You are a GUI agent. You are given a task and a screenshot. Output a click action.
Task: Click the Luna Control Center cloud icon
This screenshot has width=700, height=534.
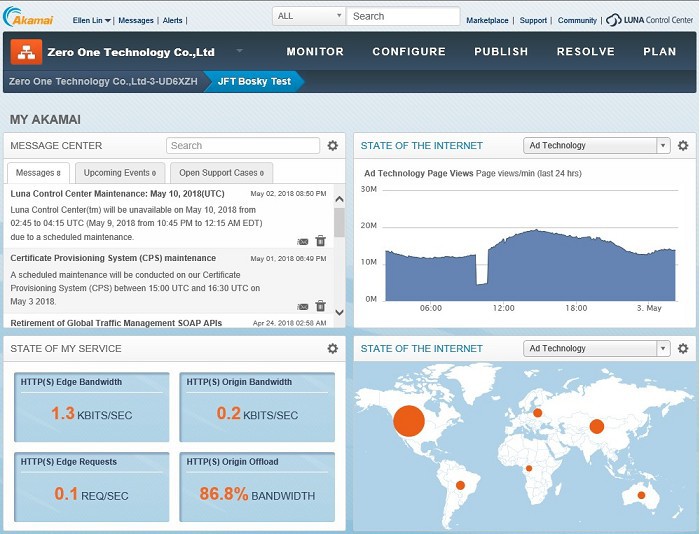[614, 20]
